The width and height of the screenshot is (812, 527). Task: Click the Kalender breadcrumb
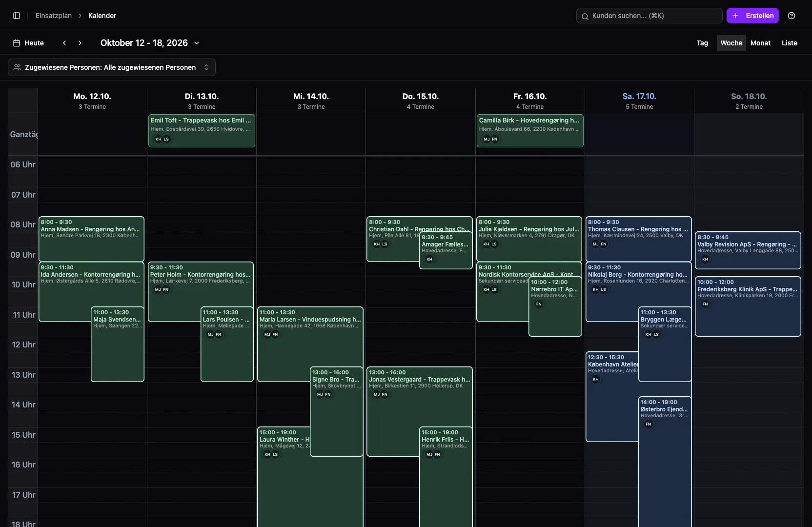(102, 16)
